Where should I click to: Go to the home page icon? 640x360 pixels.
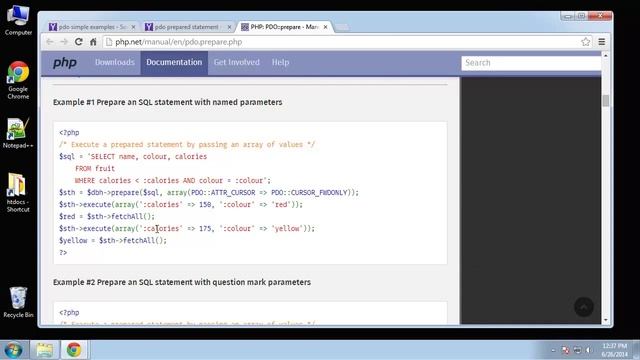click(93, 42)
